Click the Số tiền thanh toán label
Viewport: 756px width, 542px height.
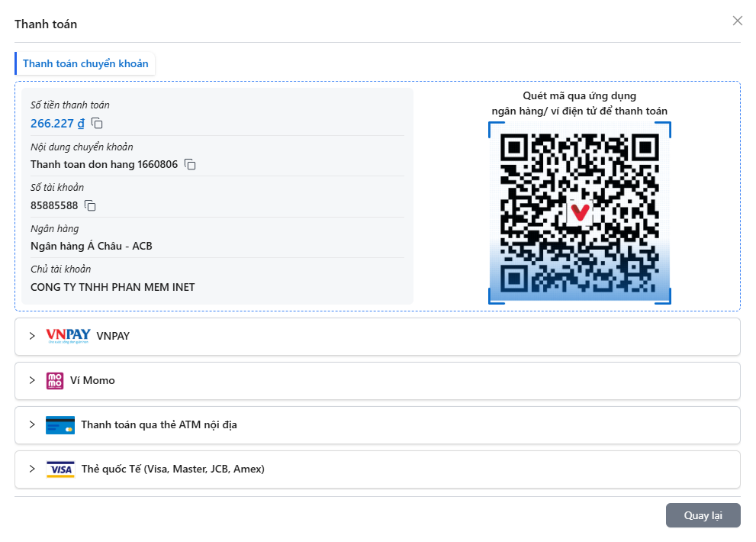pyautogui.click(x=70, y=105)
